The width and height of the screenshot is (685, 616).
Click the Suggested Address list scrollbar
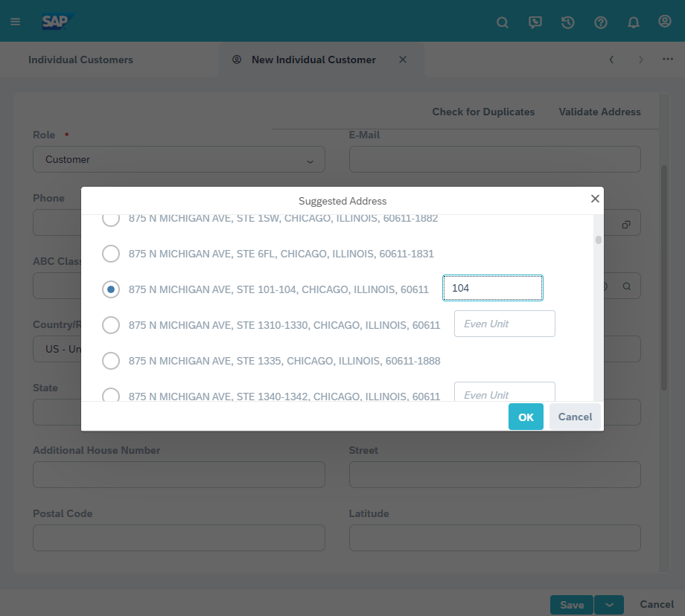(598, 240)
